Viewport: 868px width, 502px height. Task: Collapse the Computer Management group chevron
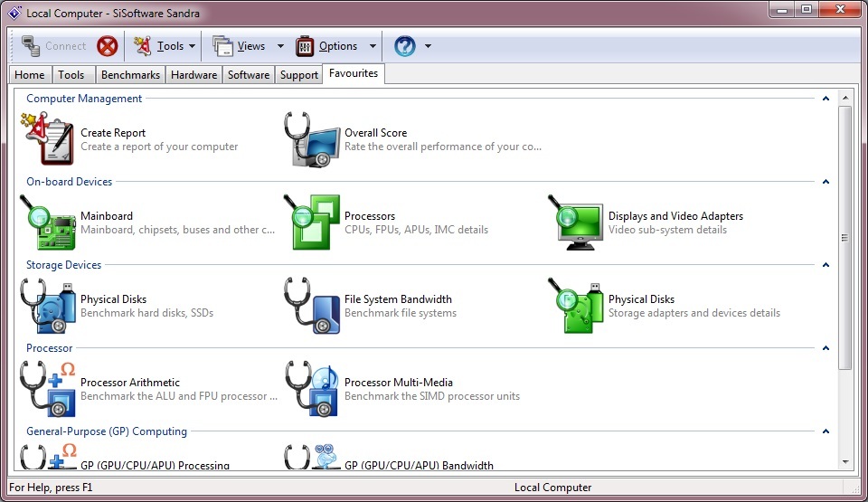(826, 99)
